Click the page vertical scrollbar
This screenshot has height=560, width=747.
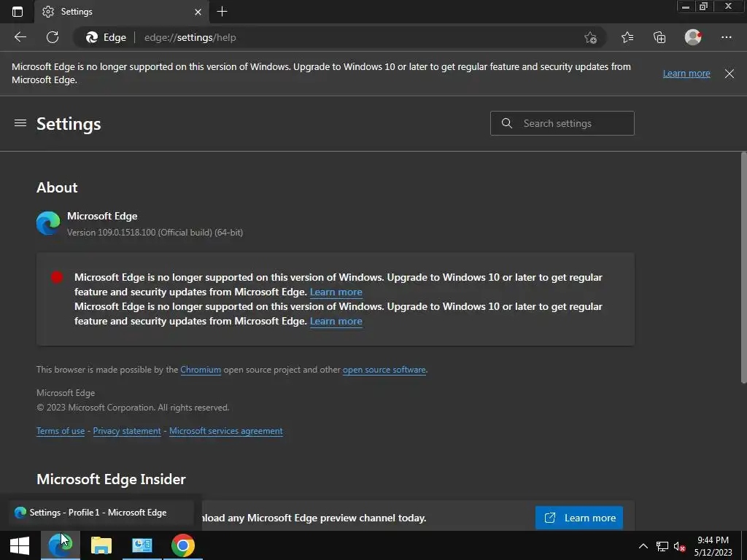tap(743, 267)
